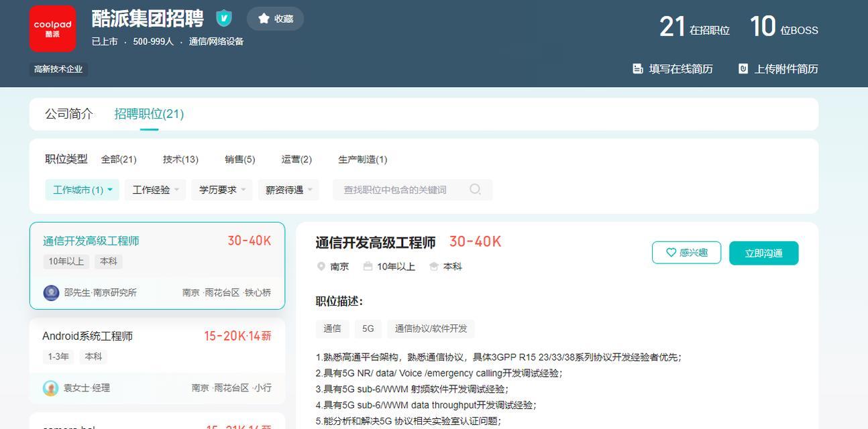Filter by 全部(21) job type
The height and width of the screenshot is (429, 868).
(119, 160)
